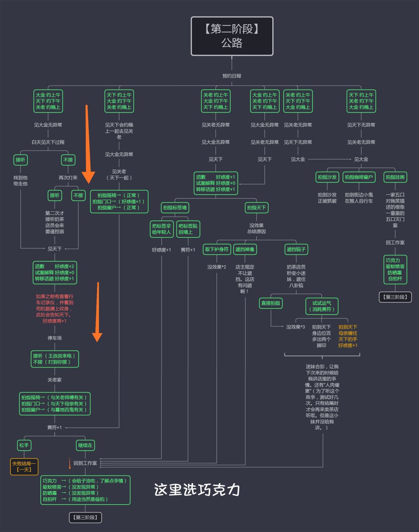Click the bottom 【第三阶段】box under 巧克力 list
Image resolution: width=419 pixels, height=532 pixels.
click(x=85, y=518)
